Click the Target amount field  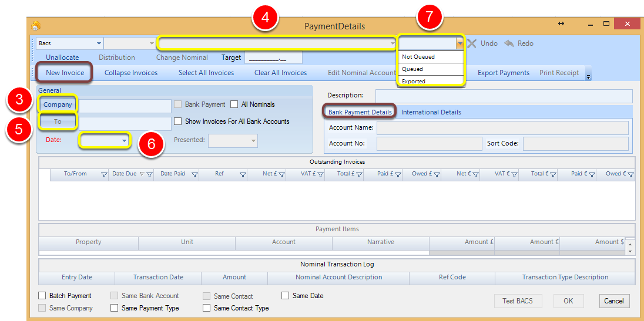pyautogui.click(x=273, y=58)
